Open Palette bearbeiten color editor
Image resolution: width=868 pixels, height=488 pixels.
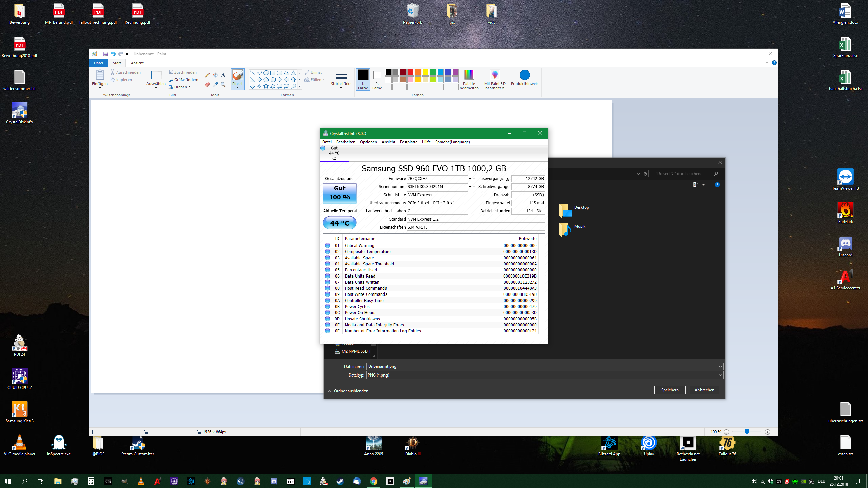(469, 75)
